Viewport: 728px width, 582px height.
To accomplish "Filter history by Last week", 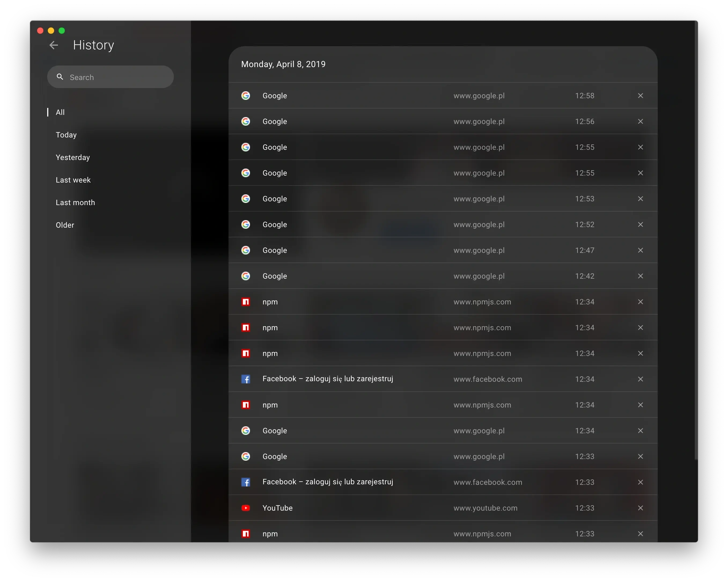I will 73,180.
